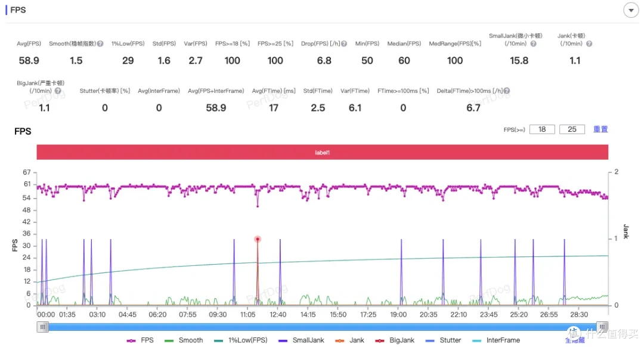Toggle FPS series in the legend
Viewport: 644px width, 347px height.
[140, 340]
